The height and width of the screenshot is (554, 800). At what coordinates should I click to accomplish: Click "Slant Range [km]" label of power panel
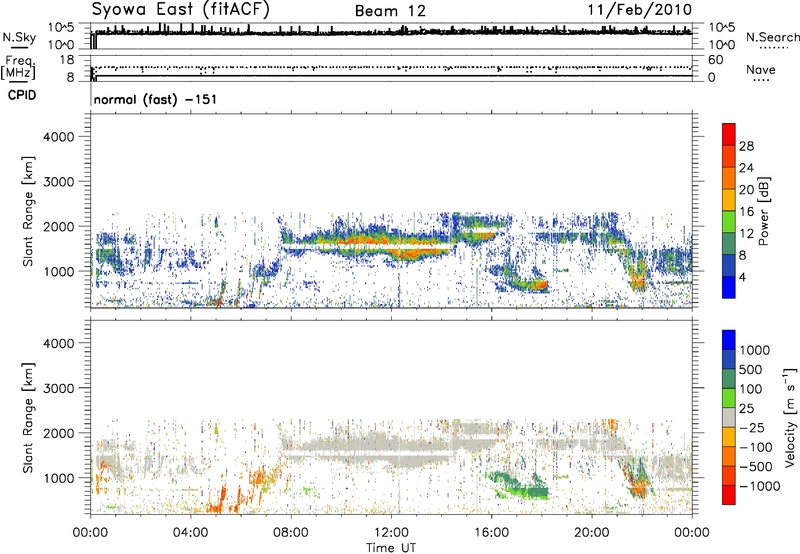click(28, 211)
